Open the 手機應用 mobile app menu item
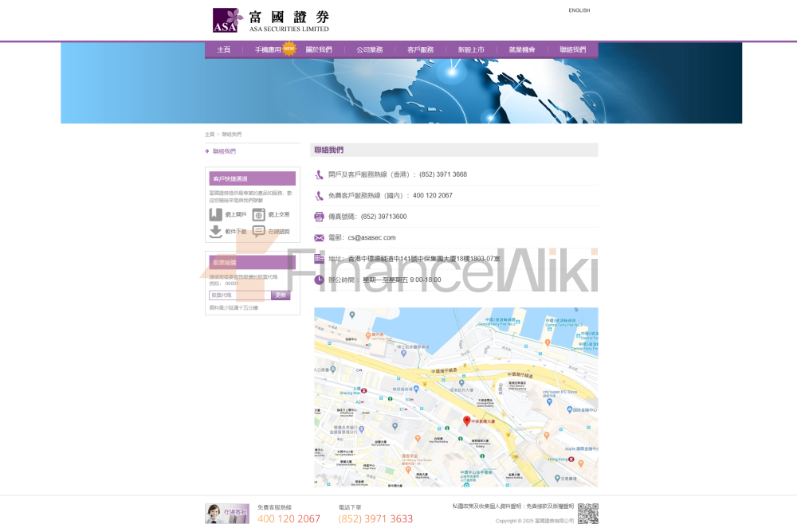The height and width of the screenshot is (532, 797). [x=267, y=50]
